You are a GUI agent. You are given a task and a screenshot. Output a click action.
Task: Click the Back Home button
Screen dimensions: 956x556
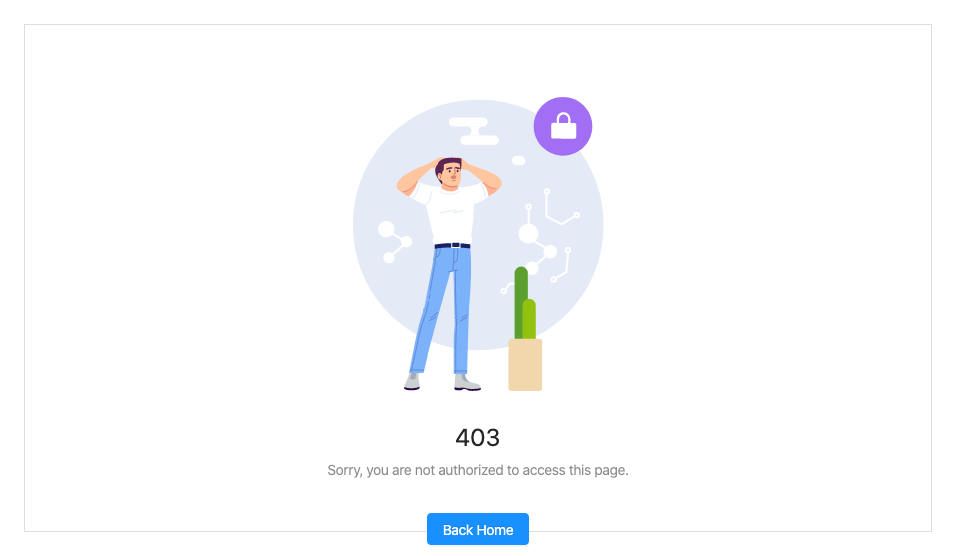477,529
